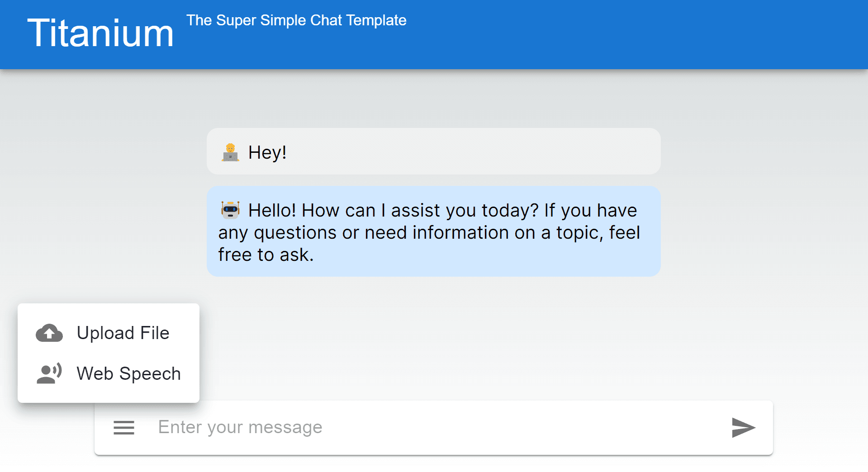Click the "Hey!" text in user message
Screen dimensions: 868x472
point(267,153)
